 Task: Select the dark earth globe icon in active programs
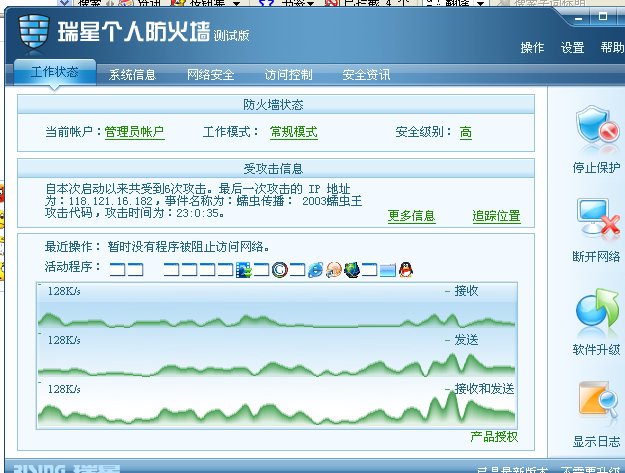coord(352,270)
